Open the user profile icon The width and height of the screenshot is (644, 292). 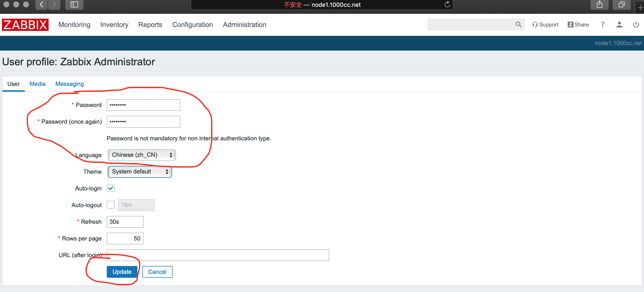[619, 25]
